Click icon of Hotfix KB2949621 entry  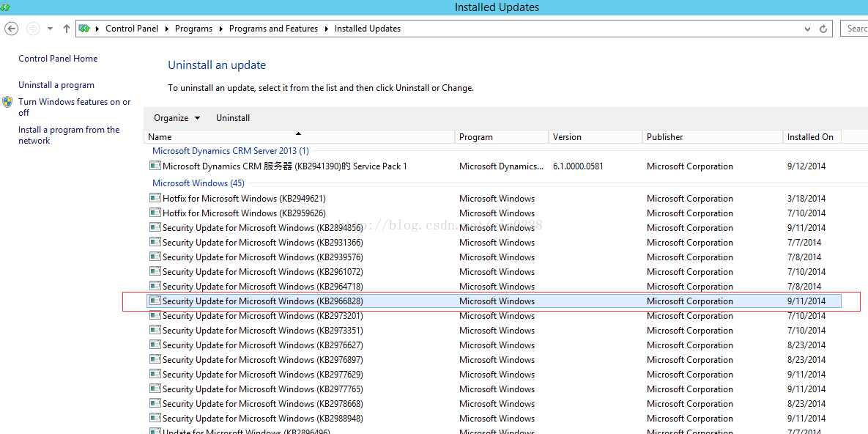point(155,199)
